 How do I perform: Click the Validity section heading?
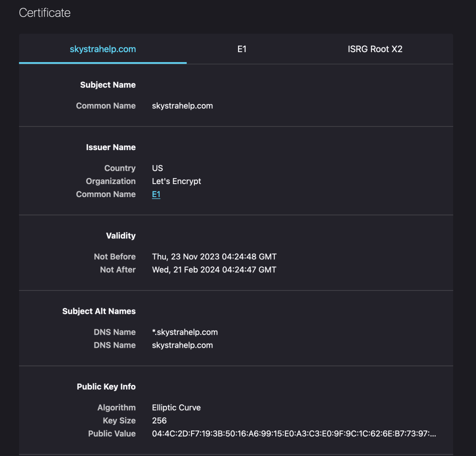(120, 236)
